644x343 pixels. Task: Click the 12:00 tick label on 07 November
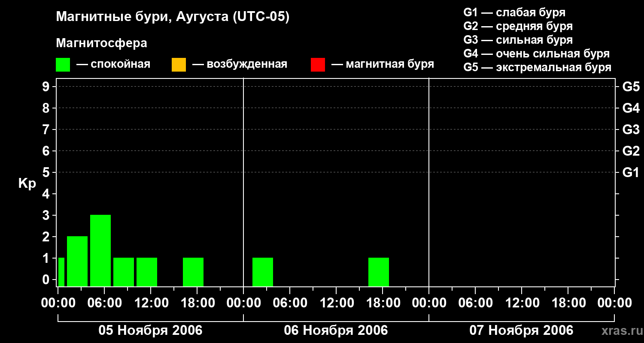(521, 303)
